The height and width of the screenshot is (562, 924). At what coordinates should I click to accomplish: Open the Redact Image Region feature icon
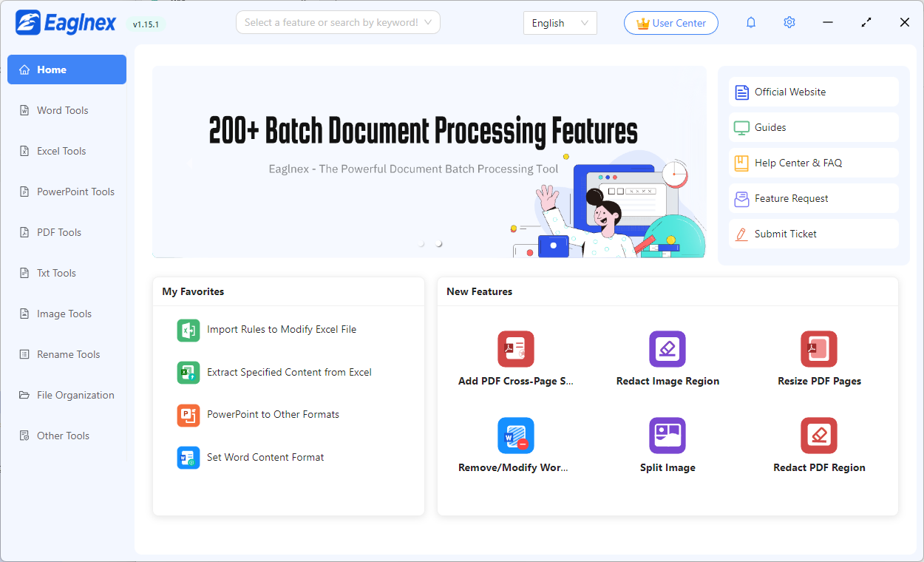[667, 349]
